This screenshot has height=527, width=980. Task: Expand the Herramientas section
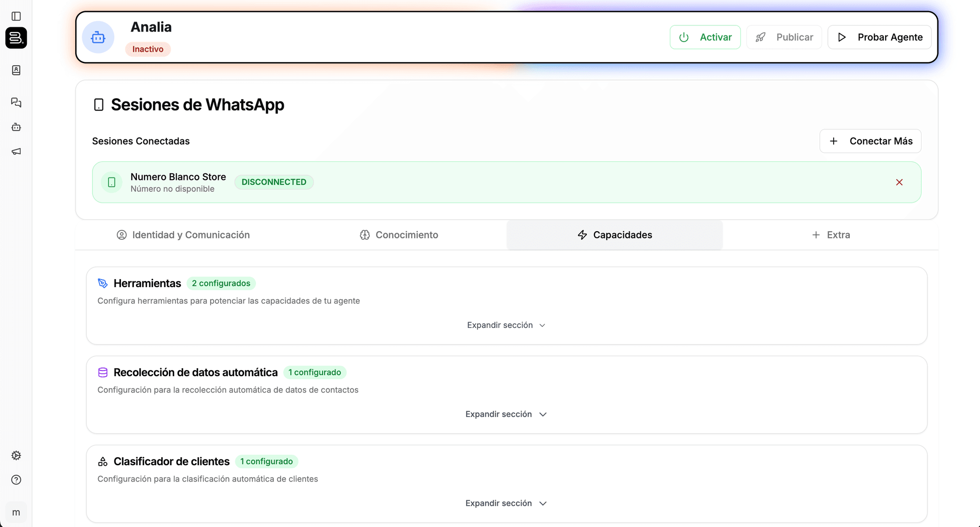(506, 325)
